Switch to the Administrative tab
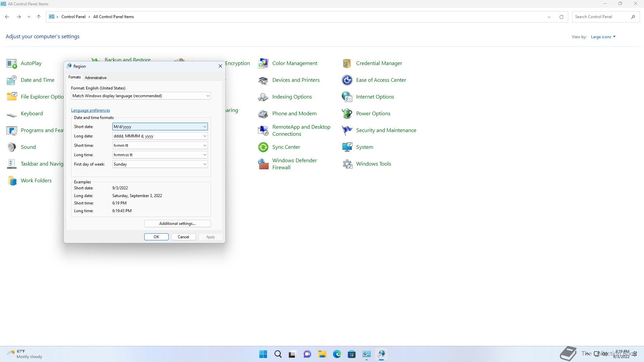This screenshot has height=362, width=644. click(96, 78)
